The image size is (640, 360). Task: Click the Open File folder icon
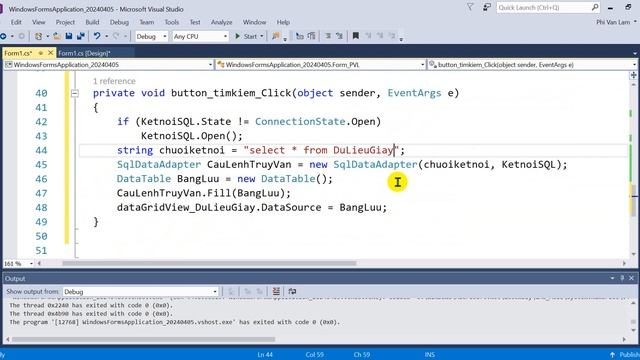[x=57, y=36]
